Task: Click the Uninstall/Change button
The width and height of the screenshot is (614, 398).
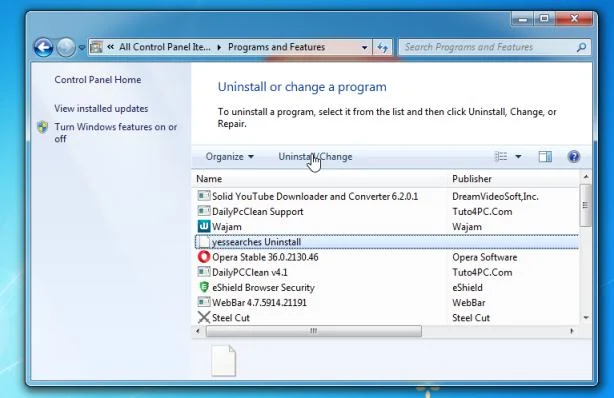Action: click(315, 157)
